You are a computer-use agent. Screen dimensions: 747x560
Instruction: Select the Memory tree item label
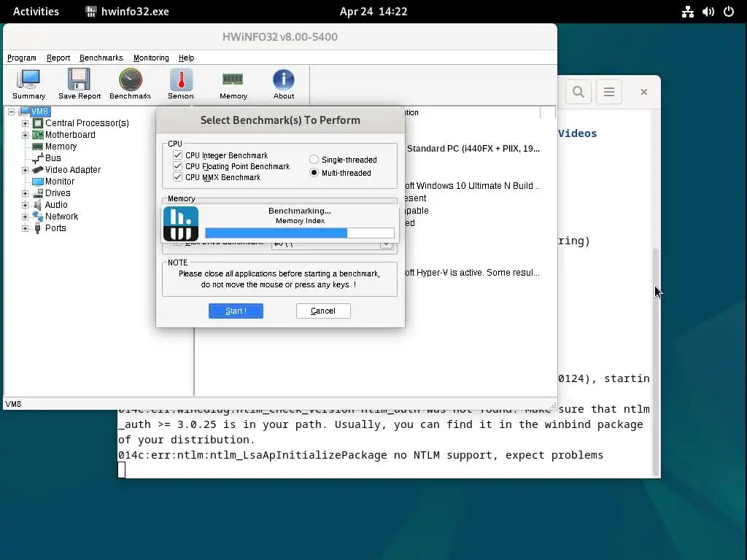tap(61, 147)
